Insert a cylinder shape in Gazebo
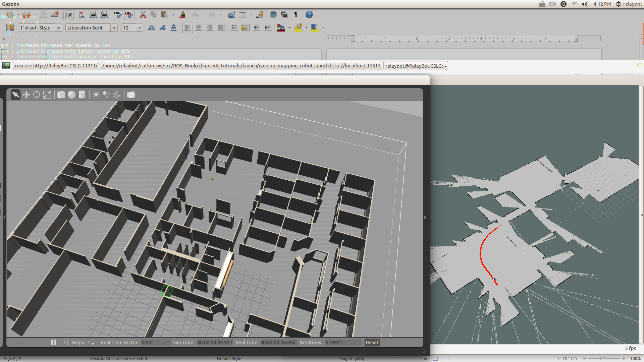 [x=82, y=95]
